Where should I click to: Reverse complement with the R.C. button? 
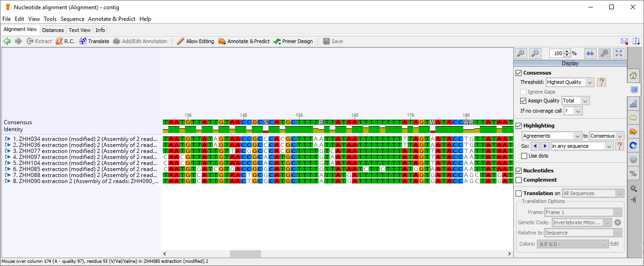65,41
